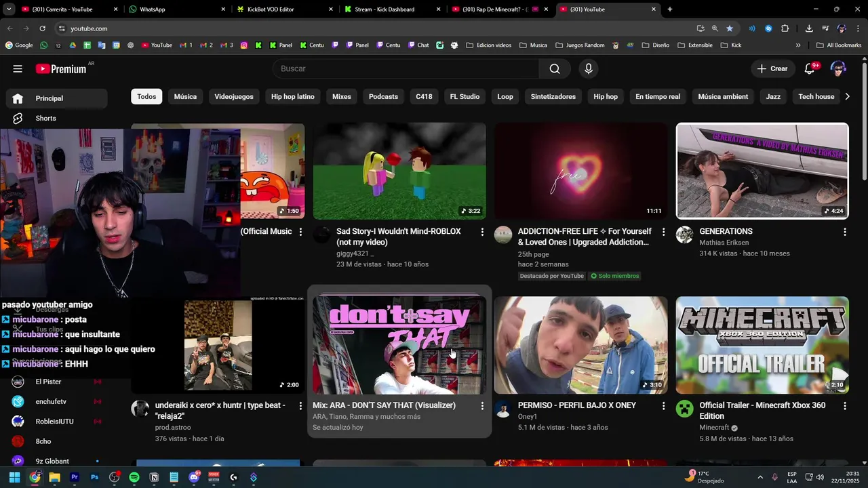Select the C418 filter chip
Screen dimensions: 868x488
pos(424,96)
